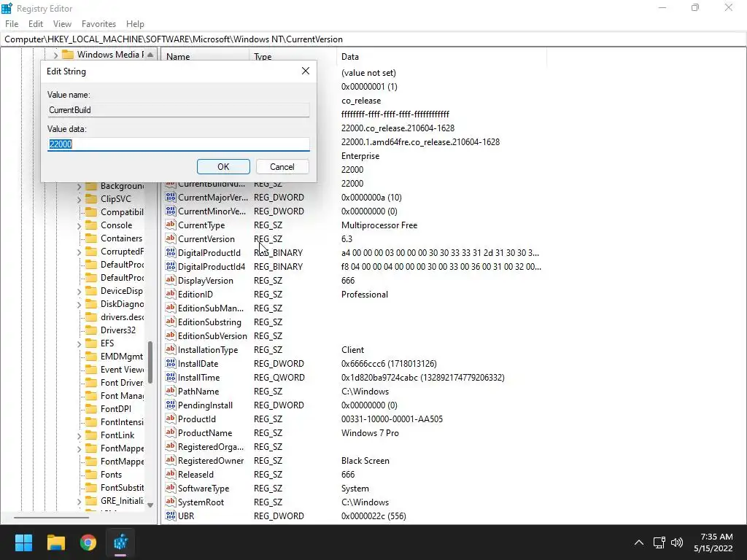Launch Google Chrome from the taskbar
Screen dimensions: 747x560
point(88,542)
